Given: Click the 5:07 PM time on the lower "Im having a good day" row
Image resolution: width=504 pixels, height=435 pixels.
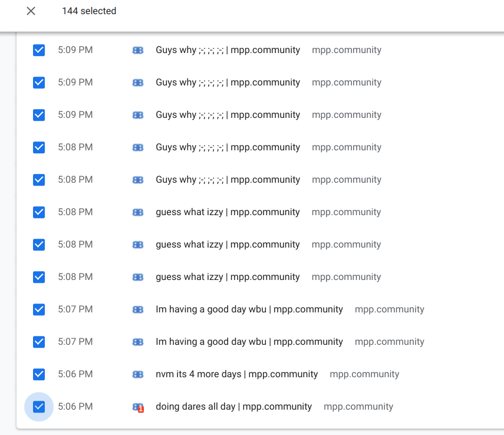Looking at the screenshot, I should point(75,342).
